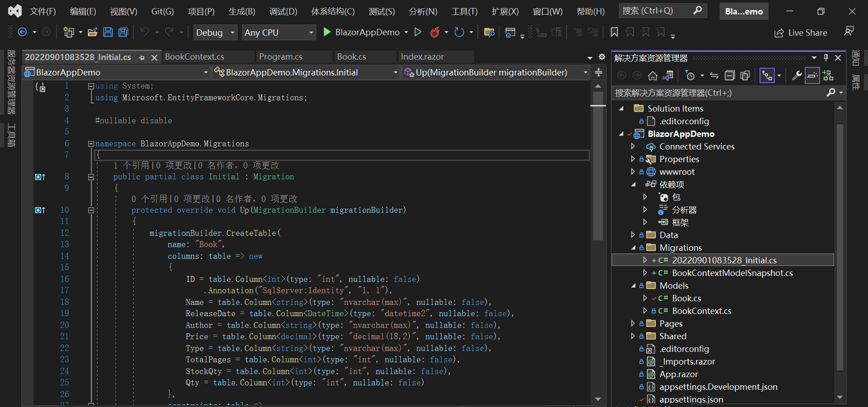Start without debugging using outlined play icon

(x=418, y=32)
